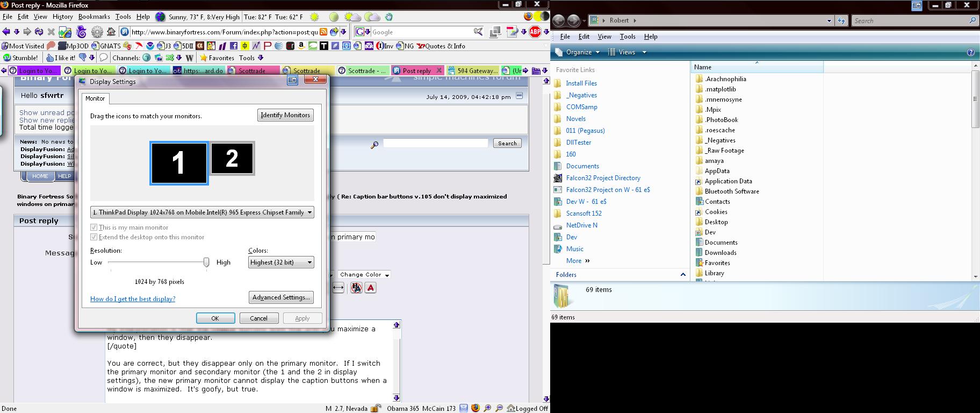Click the RSS feed icon in address bar

click(323, 32)
